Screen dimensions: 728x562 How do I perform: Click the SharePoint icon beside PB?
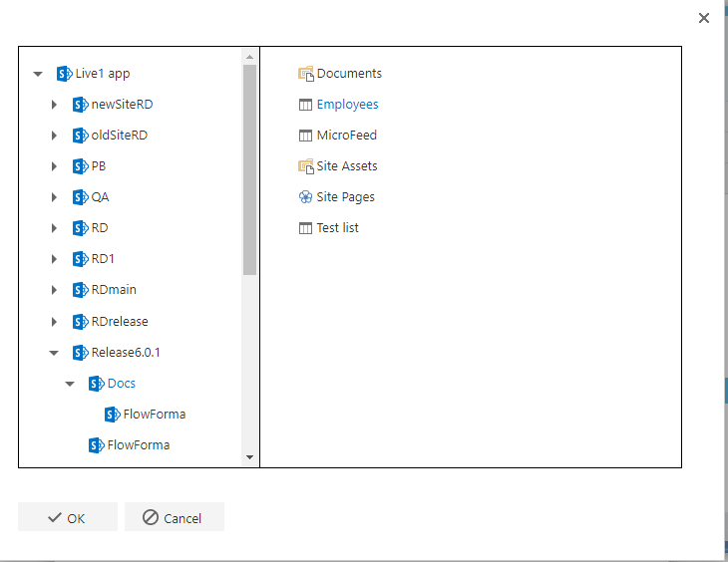(81, 166)
